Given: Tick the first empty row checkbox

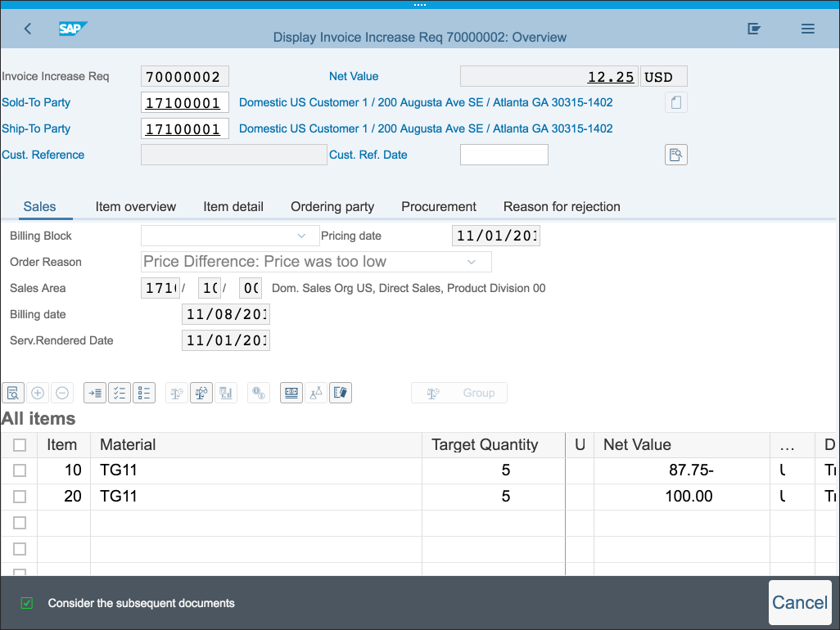Looking at the screenshot, I should (x=20, y=523).
